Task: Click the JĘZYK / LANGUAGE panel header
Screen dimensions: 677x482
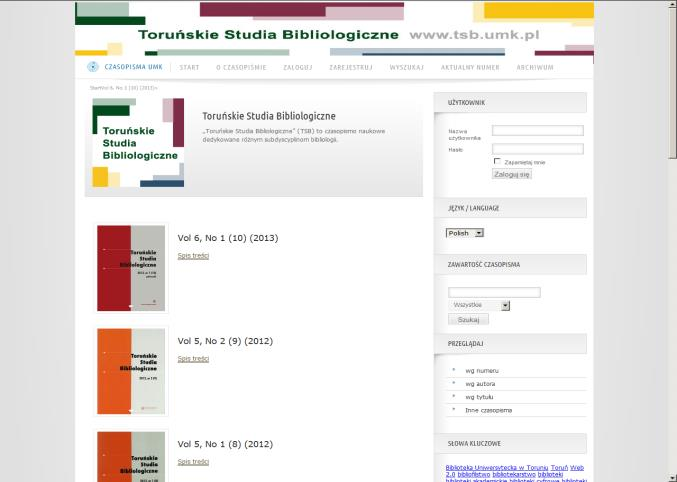Action: point(510,208)
